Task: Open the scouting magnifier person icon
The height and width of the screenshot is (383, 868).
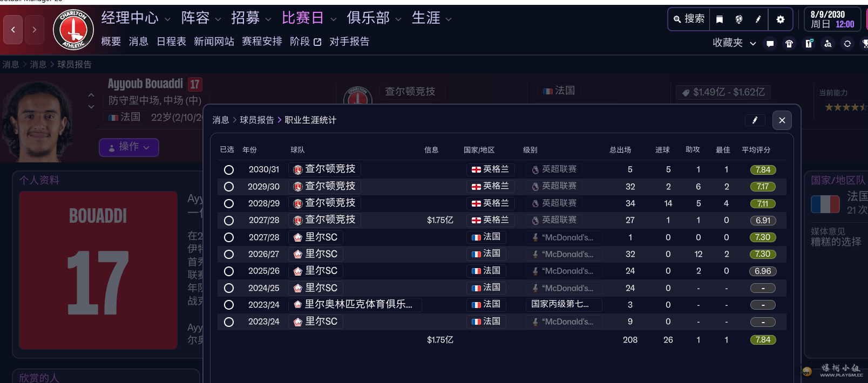Action: [x=828, y=44]
